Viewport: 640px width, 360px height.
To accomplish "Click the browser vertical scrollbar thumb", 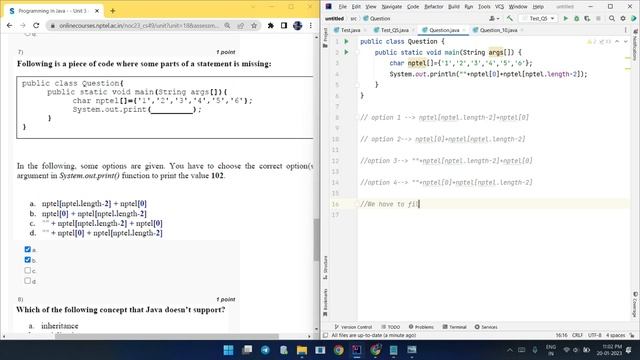I will click(316, 240).
